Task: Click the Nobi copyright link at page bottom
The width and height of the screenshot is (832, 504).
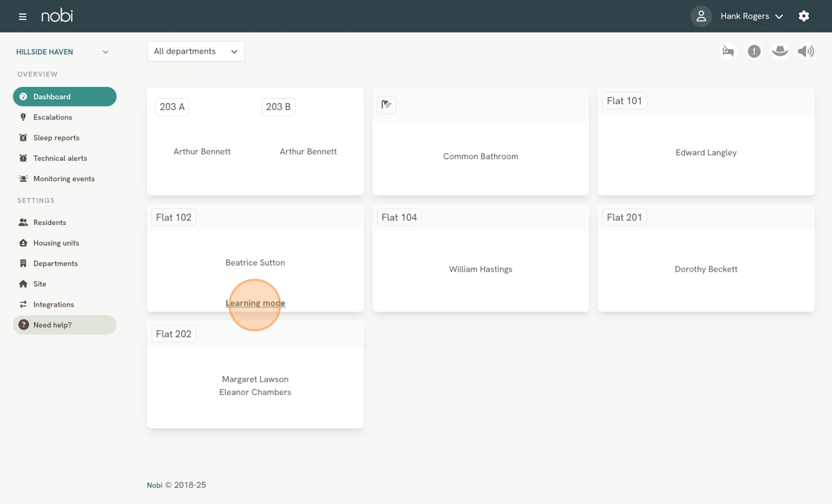Action: pos(154,485)
